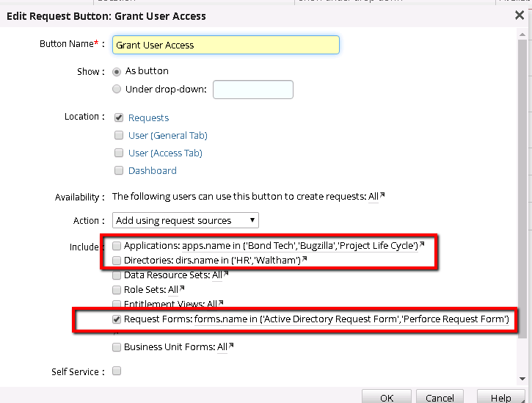This screenshot has width=532, height=403.
Task: Close the Edit Request Button dialog
Action: [520, 15]
